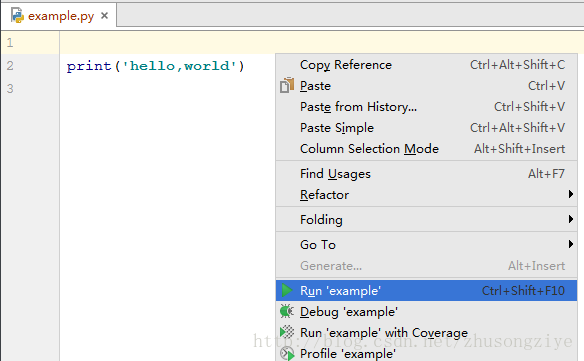The image size is (584, 361).
Task: Click line number 3 in the gutter
Action: [x=10, y=89]
